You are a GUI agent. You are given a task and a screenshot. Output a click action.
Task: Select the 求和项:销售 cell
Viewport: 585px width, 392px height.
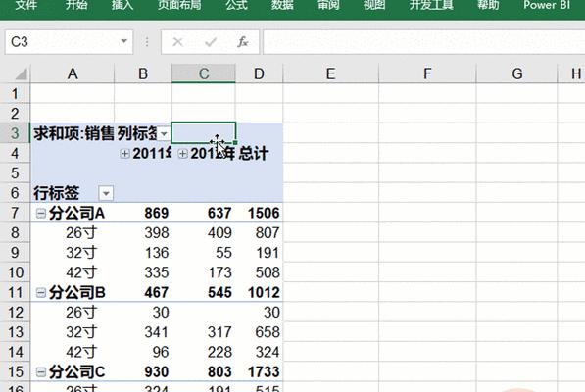point(73,133)
